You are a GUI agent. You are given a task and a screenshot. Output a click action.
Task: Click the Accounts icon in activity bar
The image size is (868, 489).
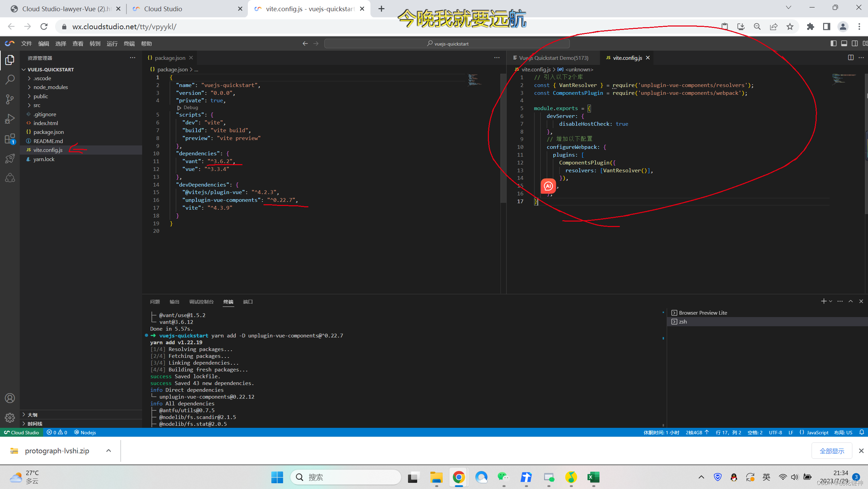(x=10, y=398)
